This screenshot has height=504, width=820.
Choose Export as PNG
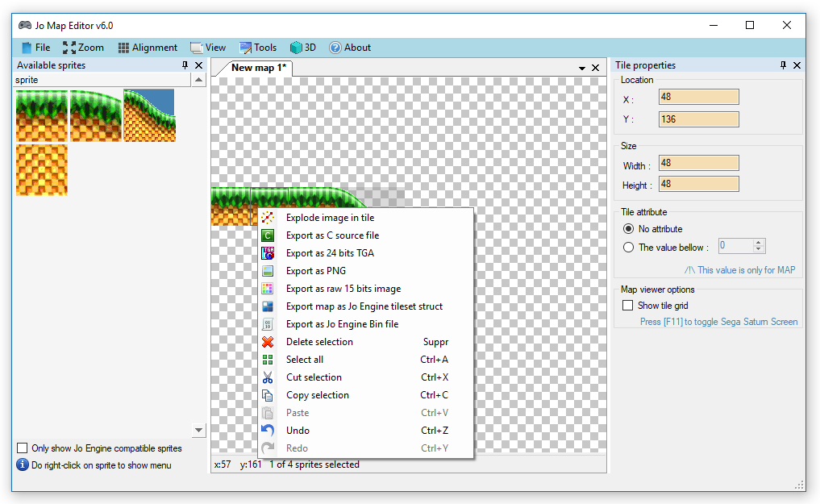tap(366, 271)
